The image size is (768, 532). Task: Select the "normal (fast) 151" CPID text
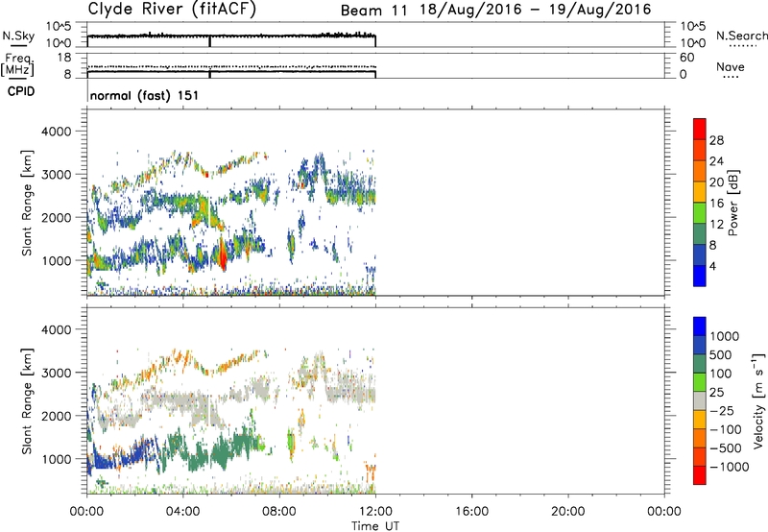click(x=145, y=95)
